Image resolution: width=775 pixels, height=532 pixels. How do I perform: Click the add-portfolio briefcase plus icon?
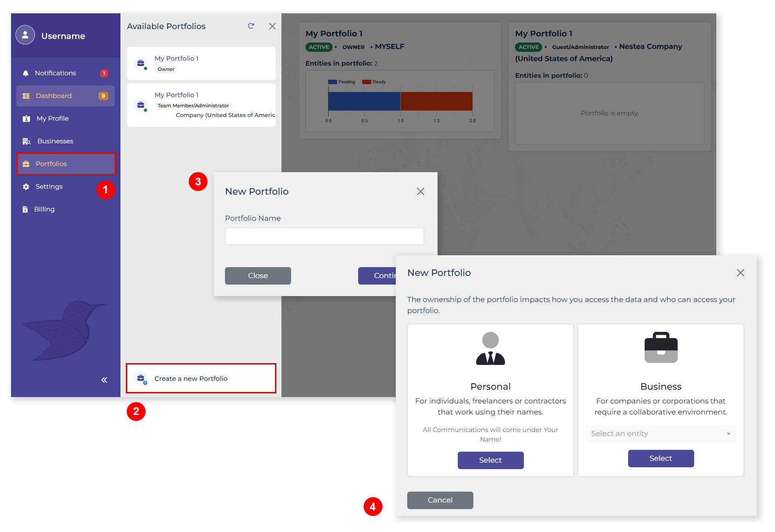point(141,379)
